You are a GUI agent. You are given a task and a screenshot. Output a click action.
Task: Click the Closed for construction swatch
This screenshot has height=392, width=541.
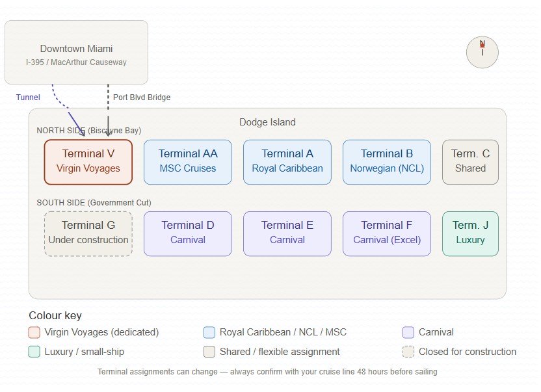tap(408, 352)
